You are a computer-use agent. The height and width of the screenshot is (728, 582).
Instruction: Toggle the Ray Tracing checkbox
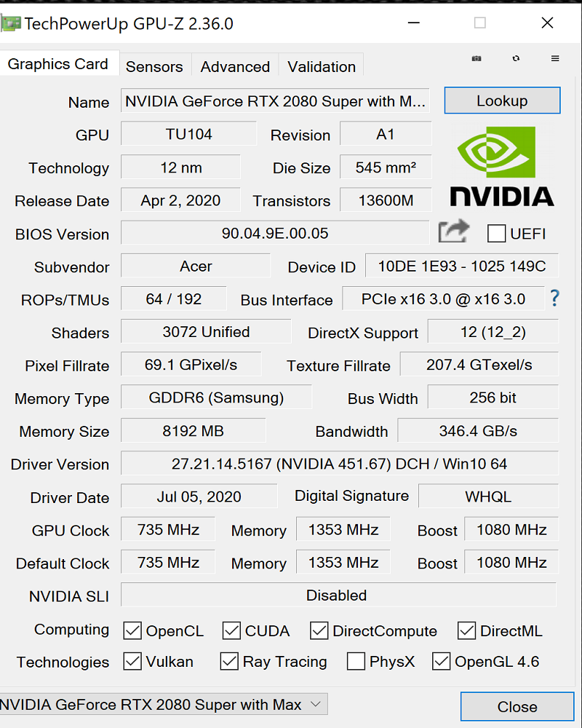click(229, 661)
